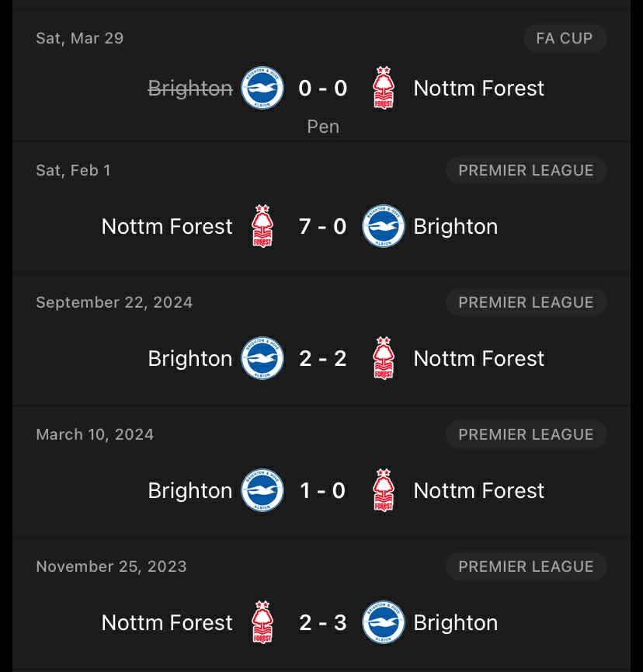Screen dimensions: 643x672
Task: Click the Premier League badge for Feb 1
Action: tap(526, 170)
